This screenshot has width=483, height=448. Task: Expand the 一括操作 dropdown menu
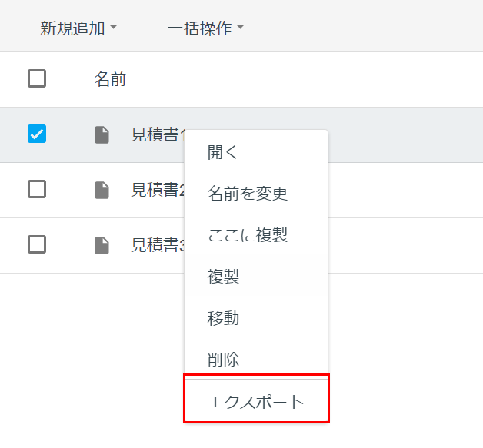(205, 28)
